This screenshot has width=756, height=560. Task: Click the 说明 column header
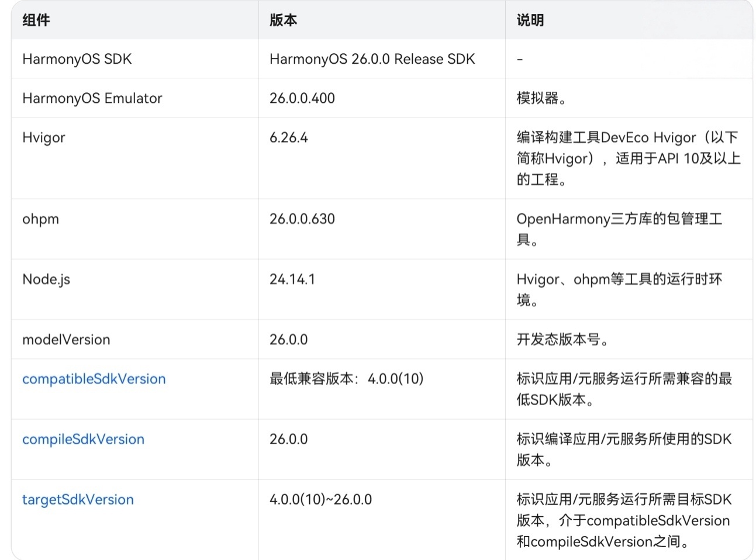coord(530,20)
